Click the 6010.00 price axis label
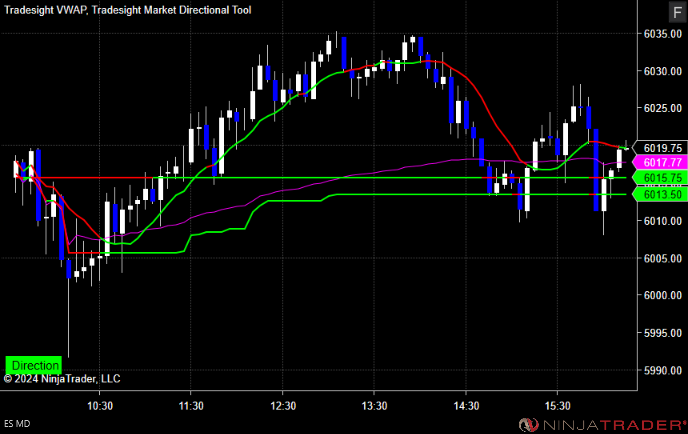The width and height of the screenshot is (688, 434). tap(663, 221)
